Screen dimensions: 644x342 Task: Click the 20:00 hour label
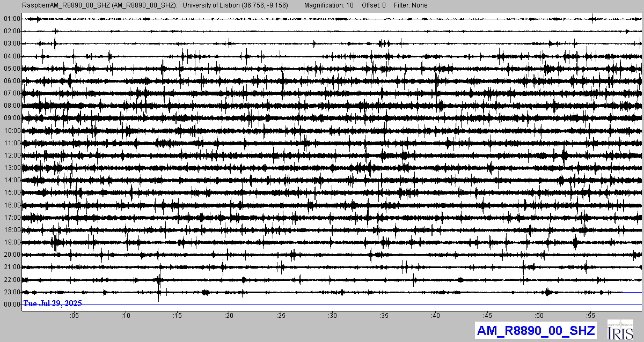point(11,255)
